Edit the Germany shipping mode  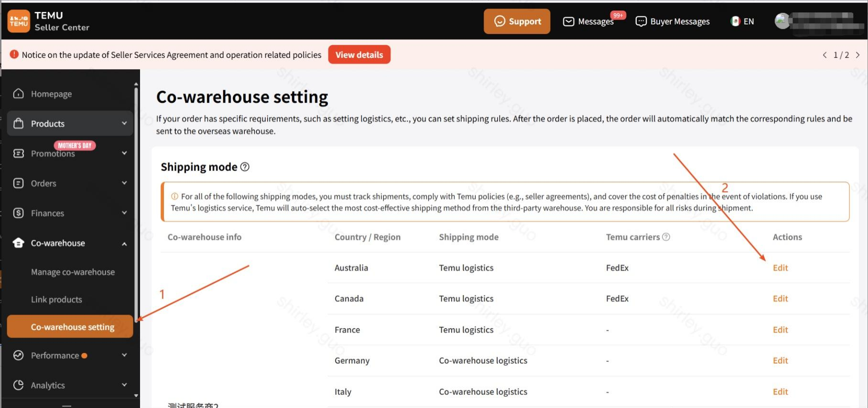click(780, 361)
